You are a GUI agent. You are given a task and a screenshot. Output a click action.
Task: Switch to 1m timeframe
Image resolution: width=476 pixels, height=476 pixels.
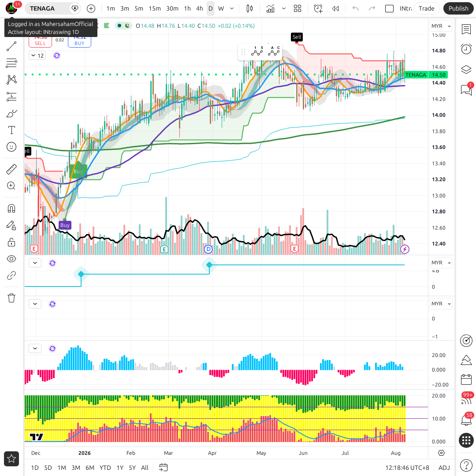[111, 8]
